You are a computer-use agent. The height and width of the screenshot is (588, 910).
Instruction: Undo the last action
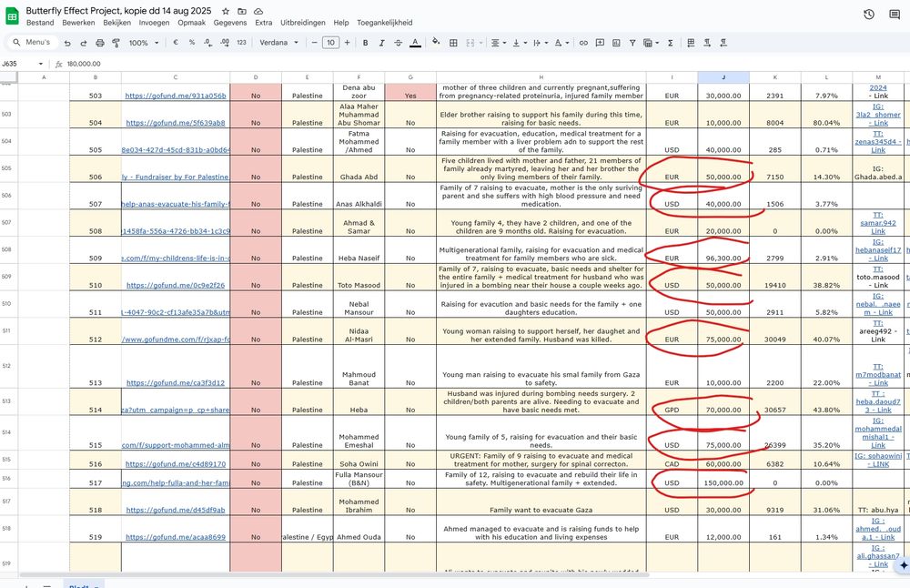pos(67,43)
